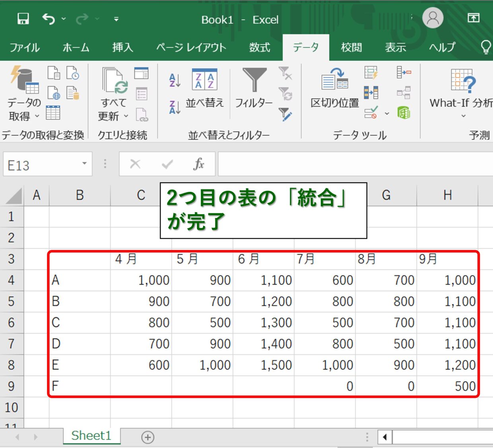The width and height of the screenshot is (493, 448).
Task: Click the Relationships icon
Action: [404, 93]
